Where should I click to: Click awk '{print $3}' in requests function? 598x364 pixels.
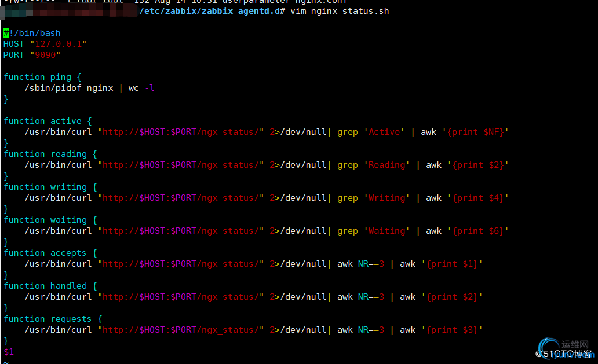pos(441,330)
